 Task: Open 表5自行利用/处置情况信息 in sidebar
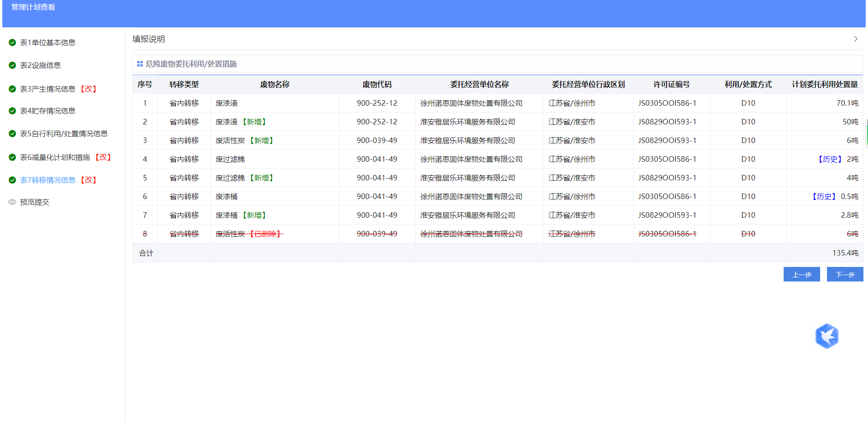click(64, 133)
